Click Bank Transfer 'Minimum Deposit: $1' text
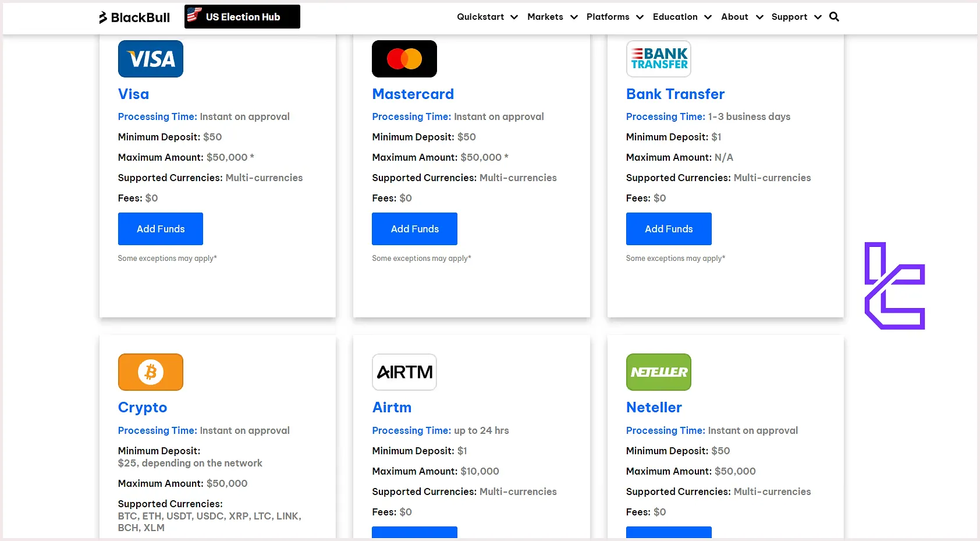Image resolution: width=980 pixels, height=541 pixels. (x=674, y=137)
